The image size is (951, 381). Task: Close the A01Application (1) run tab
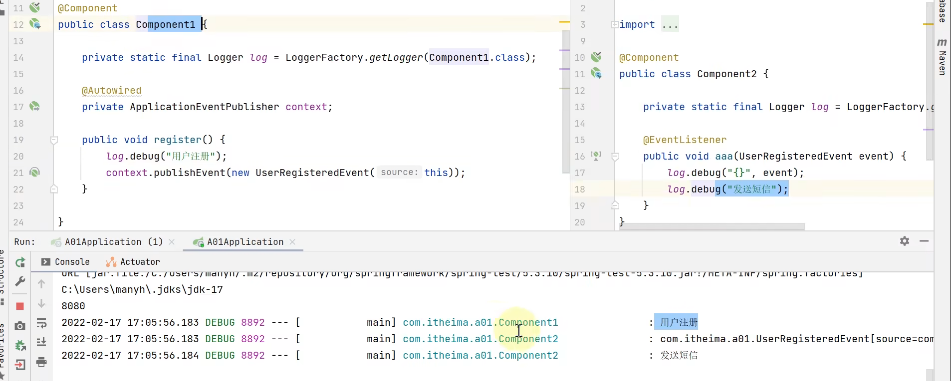coord(173,241)
